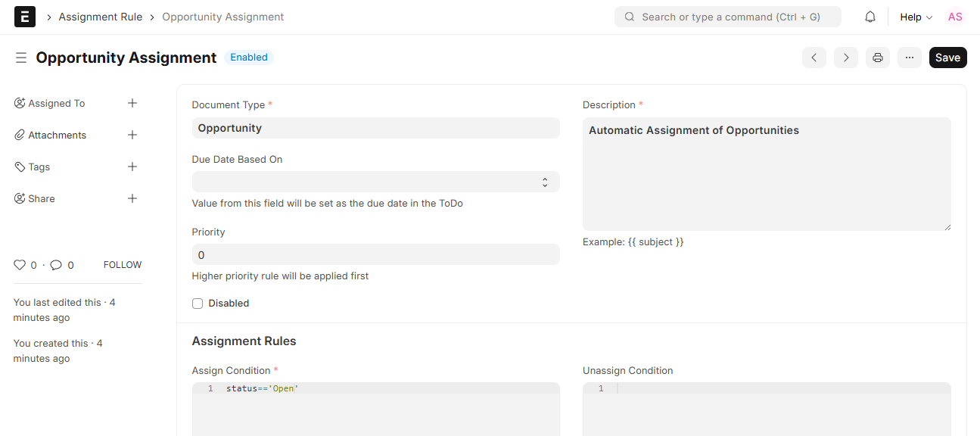The width and height of the screenshot is (980, 436).
Task: Add a tag using plus icon
Action: 132,167
